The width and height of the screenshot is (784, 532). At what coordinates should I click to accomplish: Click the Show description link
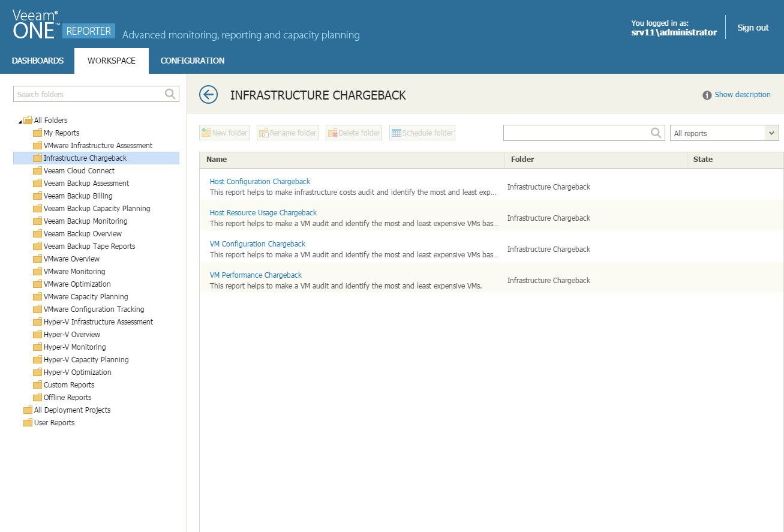[743, 94]
